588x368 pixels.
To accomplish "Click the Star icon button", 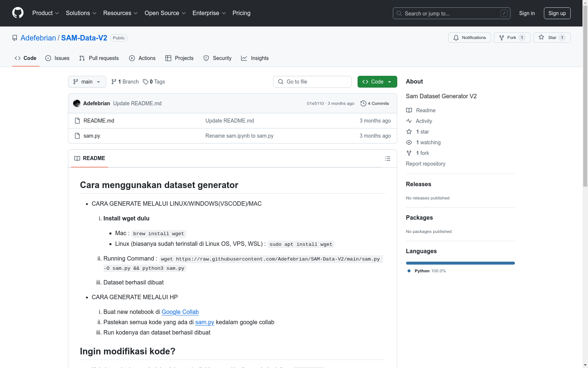I will click(541, 37).
